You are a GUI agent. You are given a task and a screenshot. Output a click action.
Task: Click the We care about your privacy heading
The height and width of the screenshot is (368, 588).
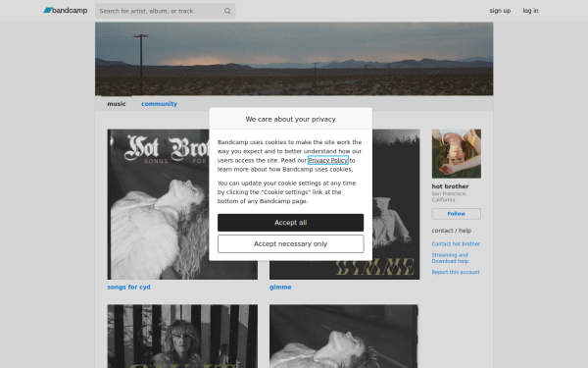pos(291,119)
